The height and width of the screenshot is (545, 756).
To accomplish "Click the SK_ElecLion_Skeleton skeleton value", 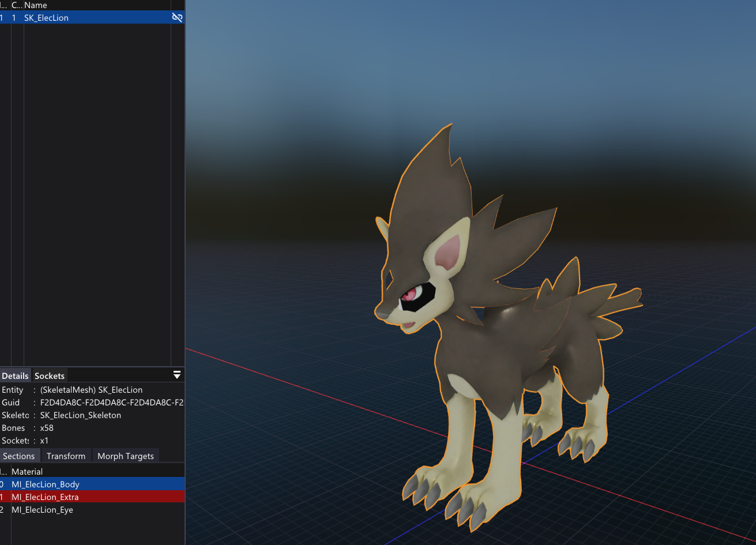I will pos(81,415).
